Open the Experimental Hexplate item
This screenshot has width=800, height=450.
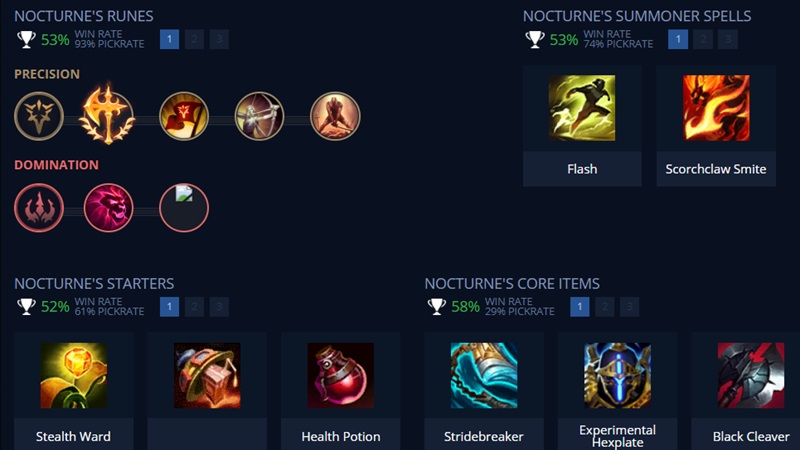click(617, 376)
